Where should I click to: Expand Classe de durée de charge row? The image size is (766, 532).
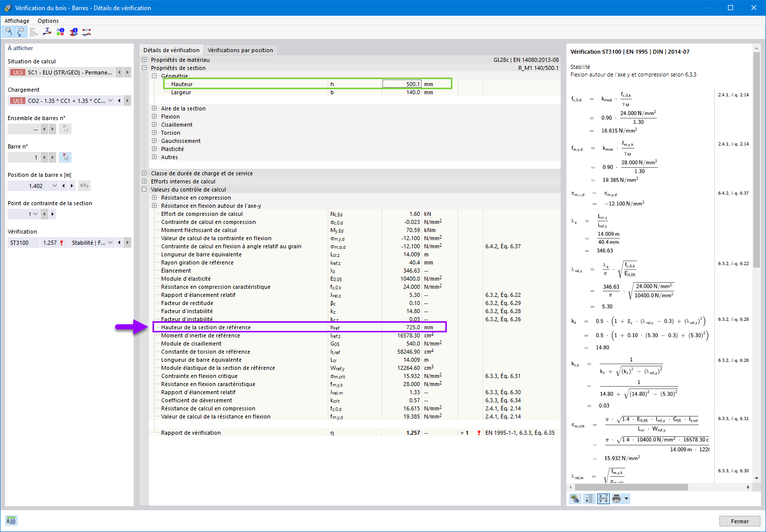pos(144,173)
